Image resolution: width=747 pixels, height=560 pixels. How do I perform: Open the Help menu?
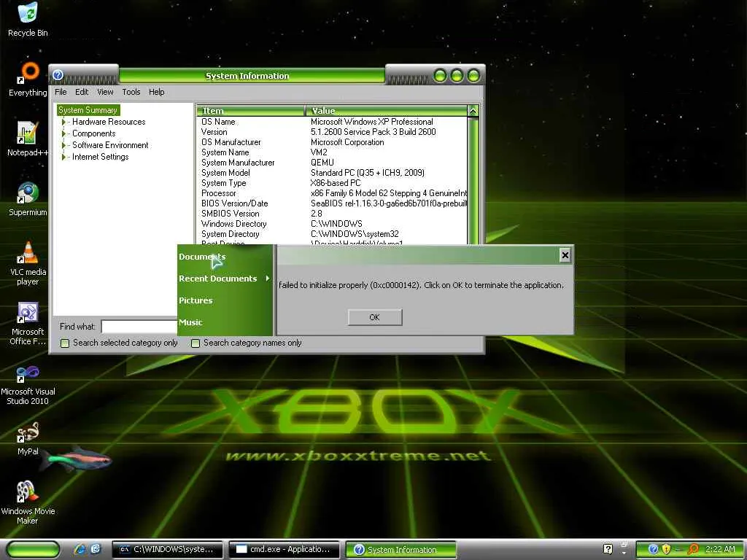(x=156, y=92)
